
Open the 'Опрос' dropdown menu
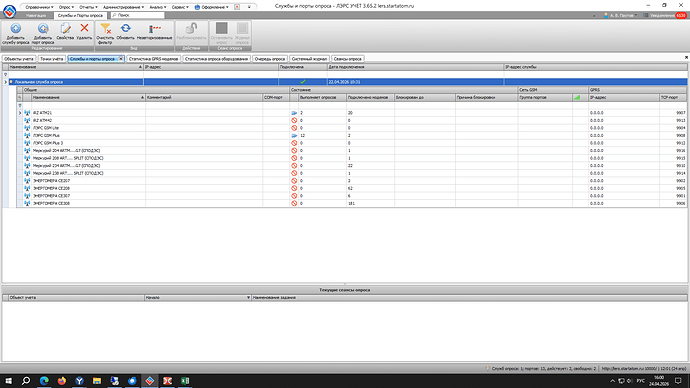tap(66, 7)
